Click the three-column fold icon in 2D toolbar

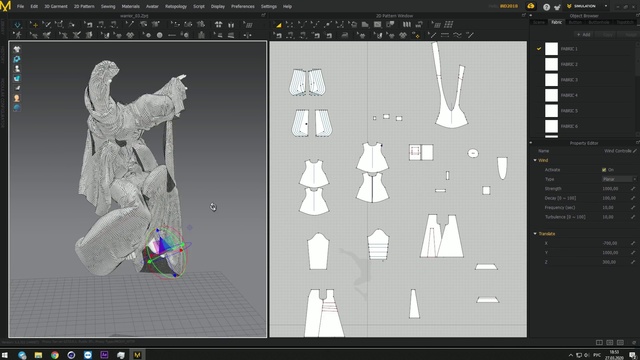tap(407, 24)
